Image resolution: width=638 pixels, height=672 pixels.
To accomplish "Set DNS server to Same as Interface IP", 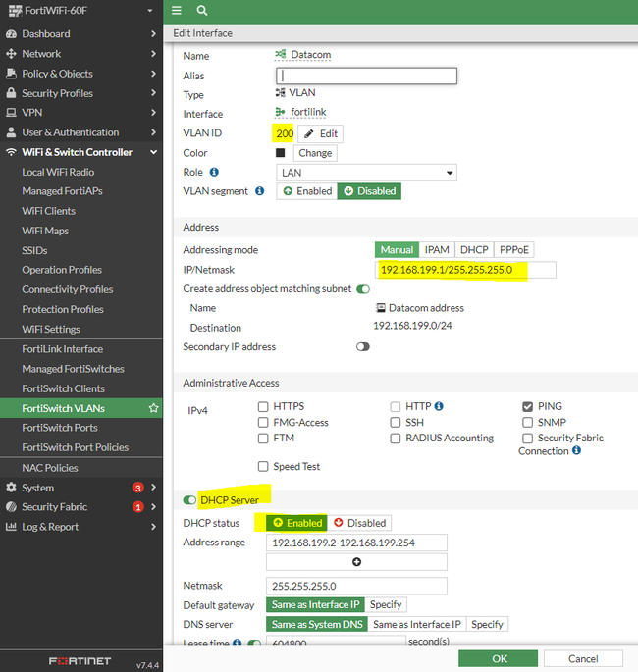I will pos(417,625).
